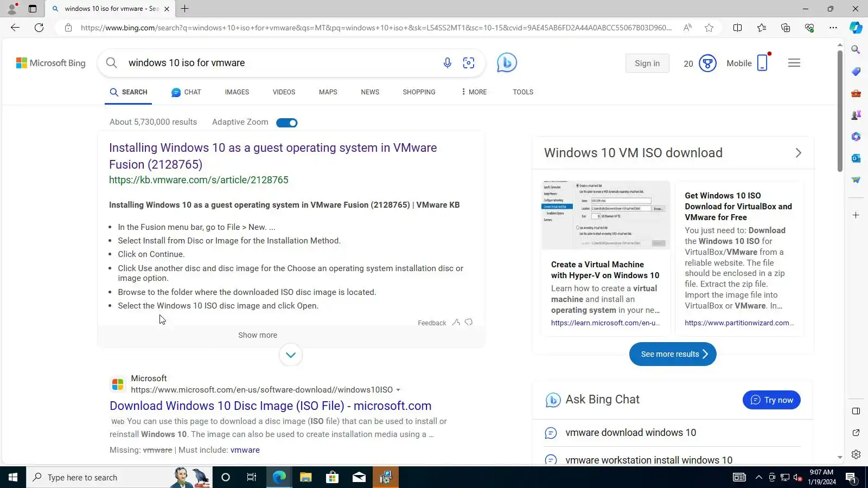Click the Bing search query field
Viewport: 868px width, 488px height.
coord(282,63)
